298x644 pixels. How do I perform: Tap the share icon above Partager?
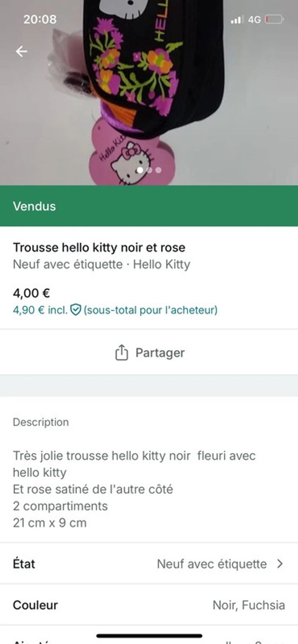click(122, 352)
